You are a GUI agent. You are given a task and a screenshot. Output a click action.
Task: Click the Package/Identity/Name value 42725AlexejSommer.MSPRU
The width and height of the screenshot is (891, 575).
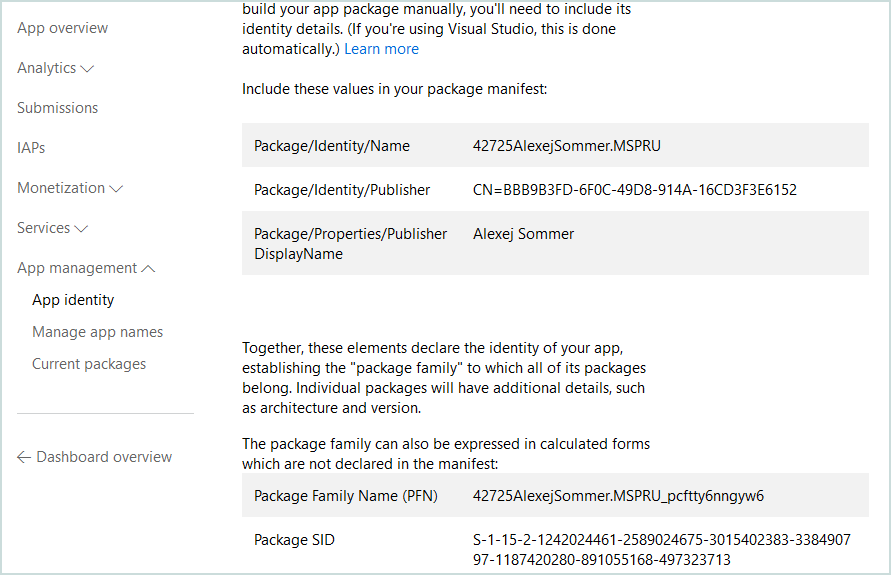pos(566,146)
